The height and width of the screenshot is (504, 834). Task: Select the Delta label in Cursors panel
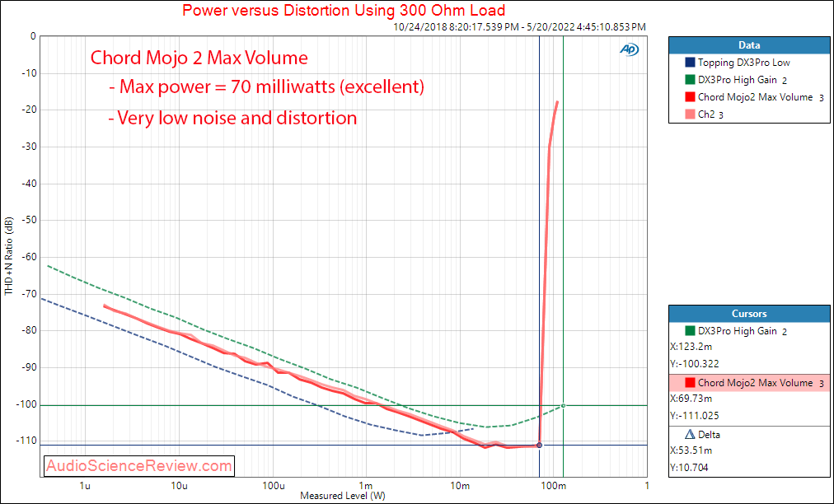coord(709,434)
